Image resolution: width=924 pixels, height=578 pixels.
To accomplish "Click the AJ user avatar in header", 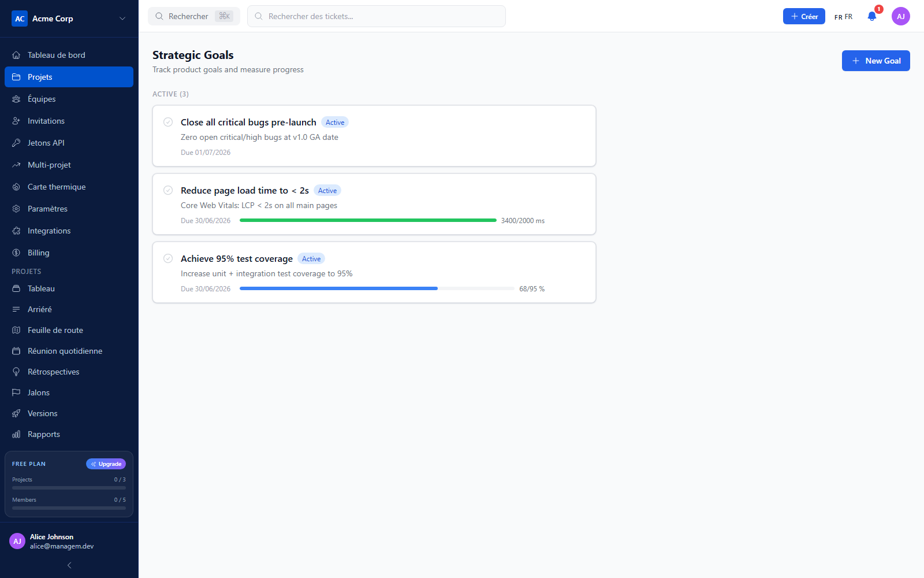I will click(x=901, y=16).
